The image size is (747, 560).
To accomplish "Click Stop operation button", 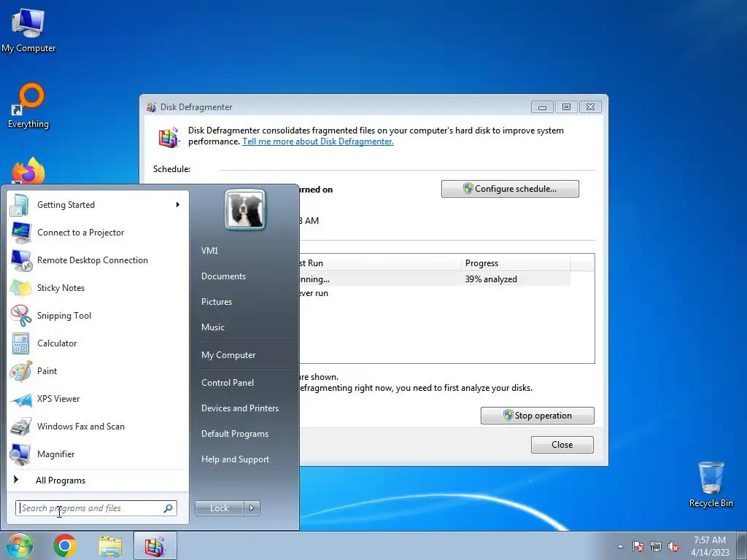I will [x=538, y=415].
